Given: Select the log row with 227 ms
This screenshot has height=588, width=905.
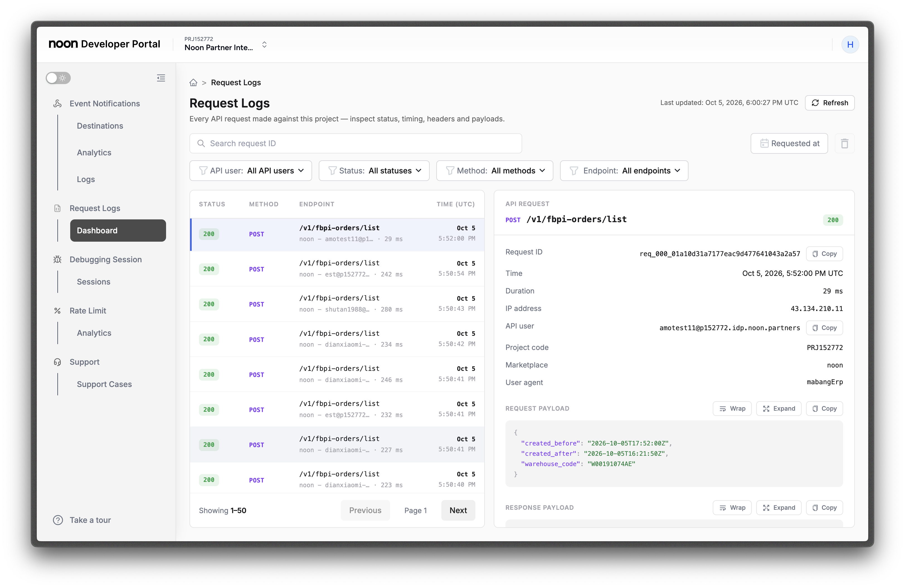Looking at the screenshot, I should pyautogui.click(x=337, y=444).
